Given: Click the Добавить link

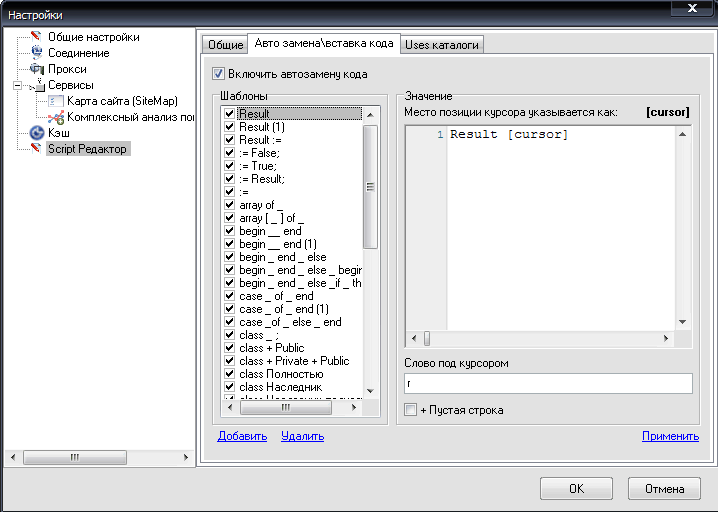Looking at the screenshot, I should 242,436.
